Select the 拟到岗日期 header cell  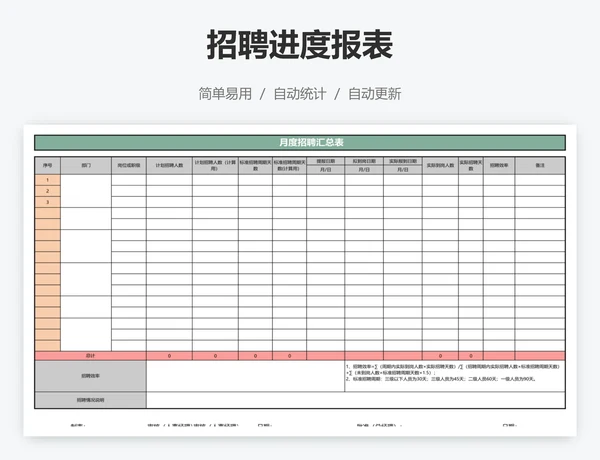pos(364,161)
